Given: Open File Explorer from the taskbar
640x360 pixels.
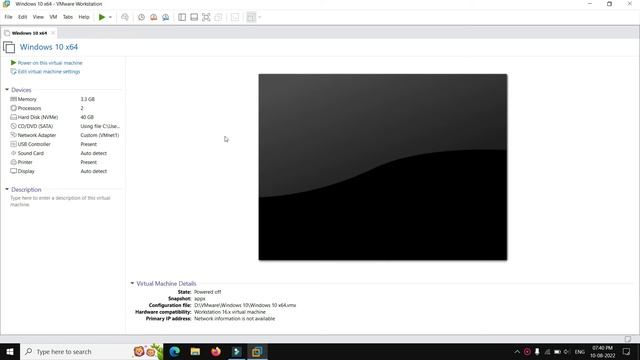Looking at the screenshot, I should coord(195,351).
